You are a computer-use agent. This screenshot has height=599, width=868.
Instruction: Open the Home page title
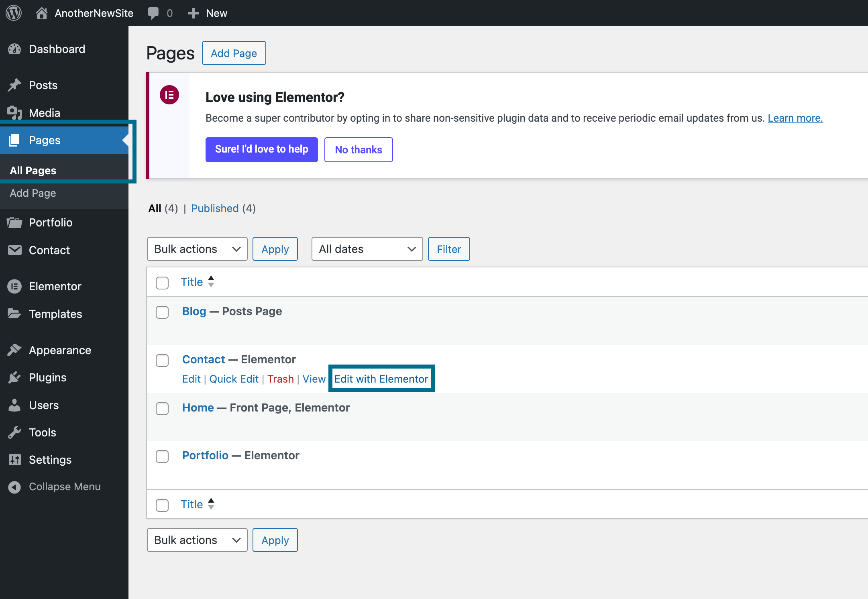198,407
